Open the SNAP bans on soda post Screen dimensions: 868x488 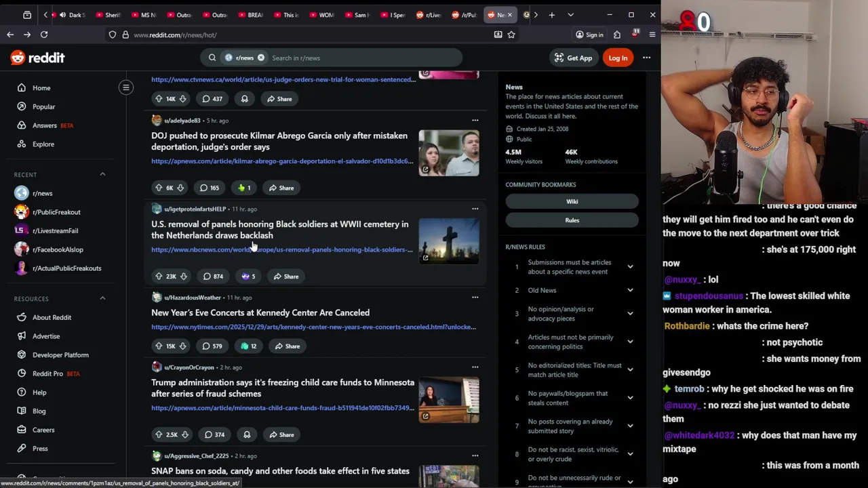(x=280, y=471)
